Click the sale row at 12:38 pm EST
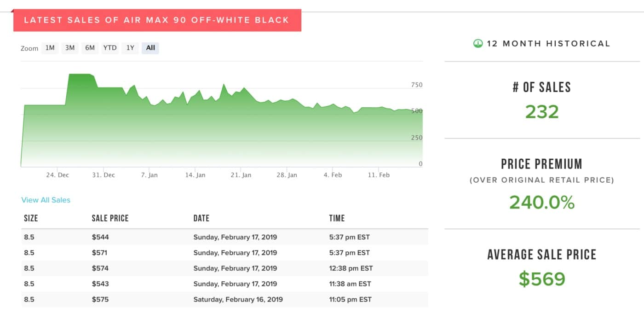 tap(224, 268)
